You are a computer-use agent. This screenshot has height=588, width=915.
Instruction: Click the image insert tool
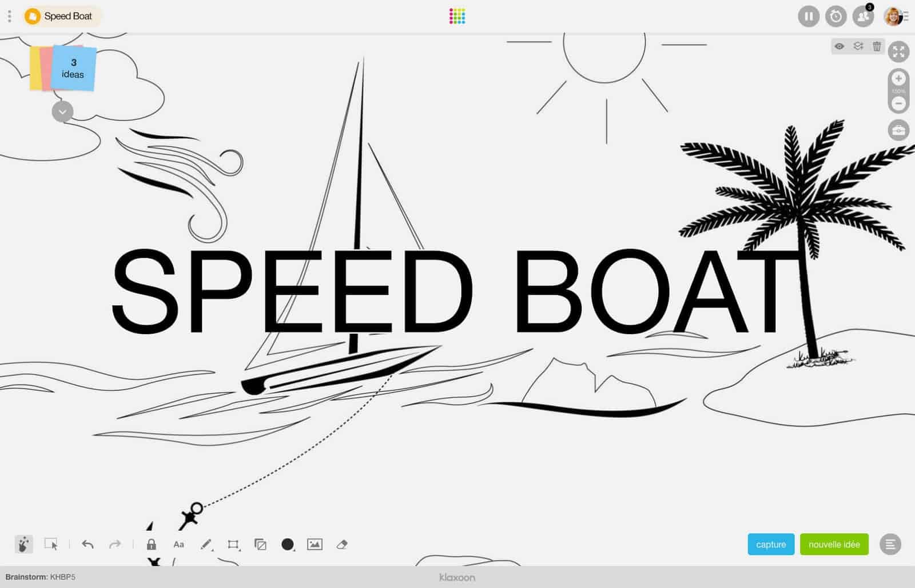315,545
